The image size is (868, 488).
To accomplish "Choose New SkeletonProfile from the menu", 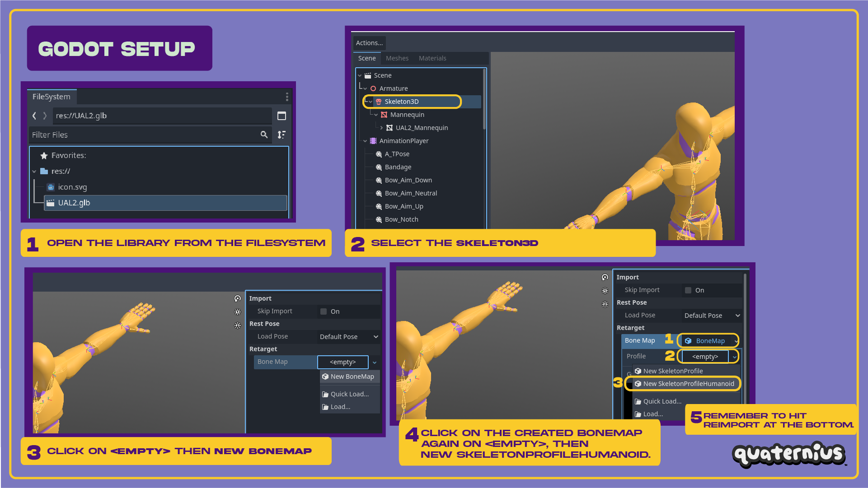I will pyautogui.click(x=686, y=371).
